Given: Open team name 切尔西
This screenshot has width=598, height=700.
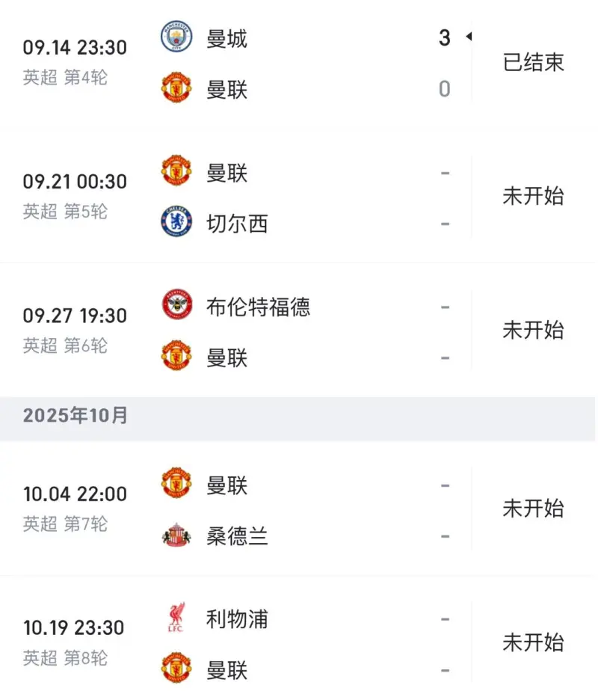Looking at the screenshot, I should [237, 224].
